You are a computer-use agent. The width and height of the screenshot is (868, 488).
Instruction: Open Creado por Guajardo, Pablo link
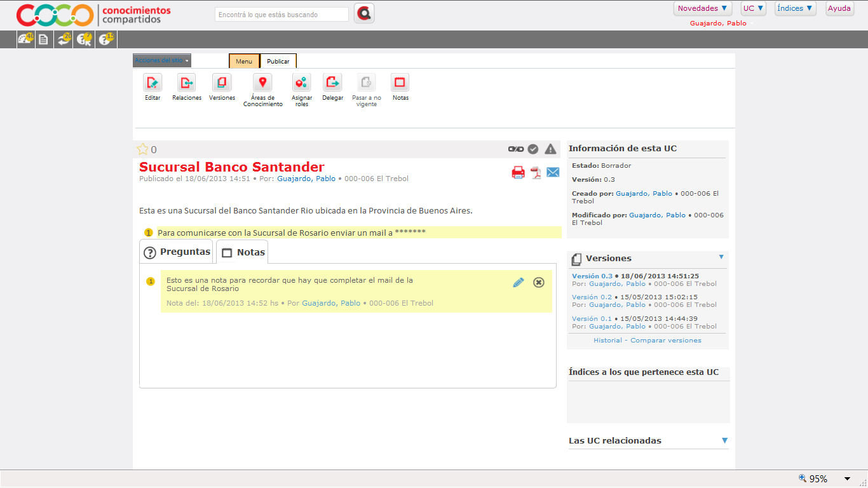click(x=644, y=193)
